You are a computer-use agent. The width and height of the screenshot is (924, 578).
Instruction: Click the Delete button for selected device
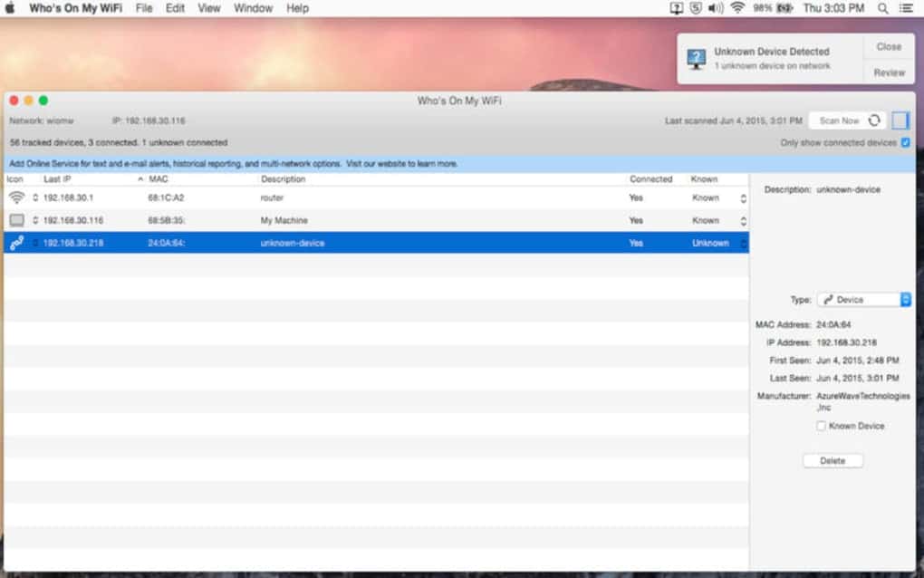(x=832, y=461)
